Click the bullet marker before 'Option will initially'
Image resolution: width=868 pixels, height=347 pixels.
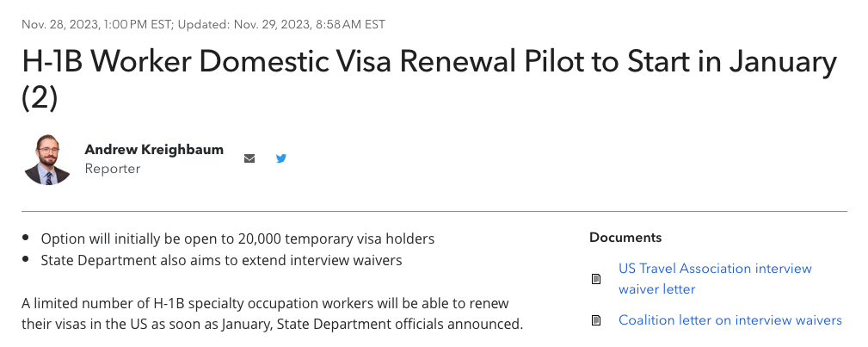coord(26,238)
